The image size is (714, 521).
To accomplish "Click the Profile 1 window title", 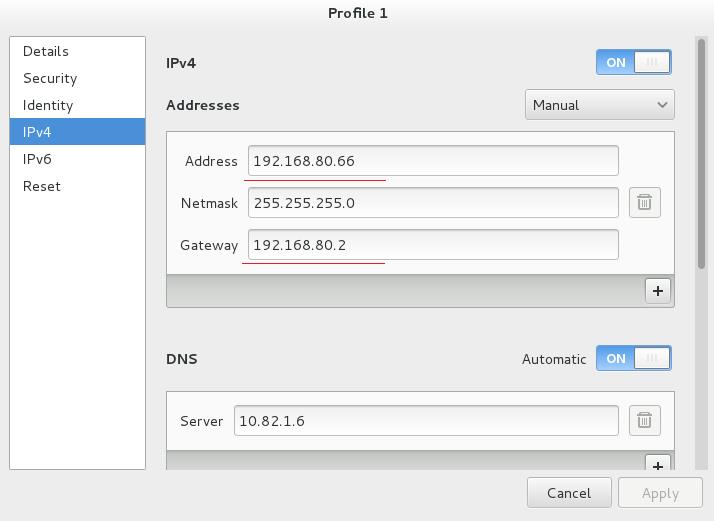I will [x=357, y=13].
